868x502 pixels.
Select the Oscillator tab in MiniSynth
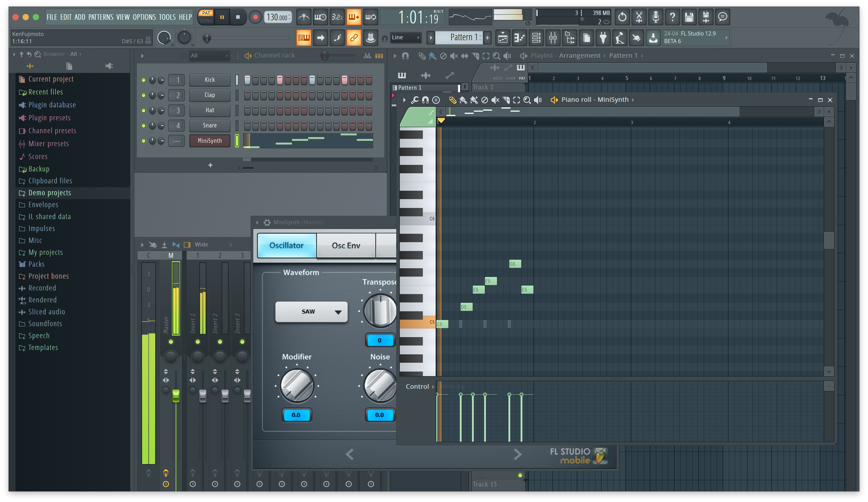[x=287, y=245]
